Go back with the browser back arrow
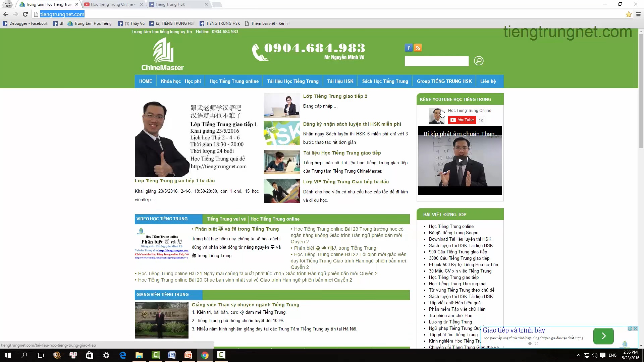 pyautogui.click(x=6, y=14)
